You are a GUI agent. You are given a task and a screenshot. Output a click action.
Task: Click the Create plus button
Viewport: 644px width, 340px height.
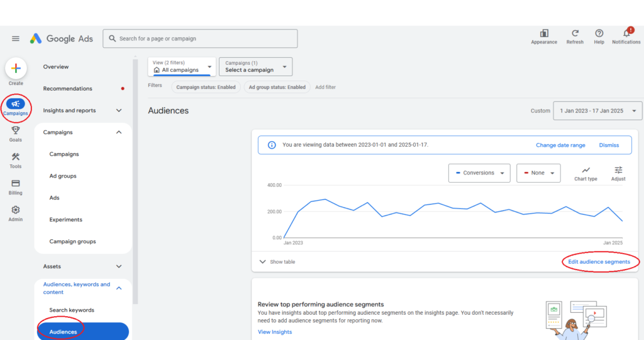[x=16, y=68]
